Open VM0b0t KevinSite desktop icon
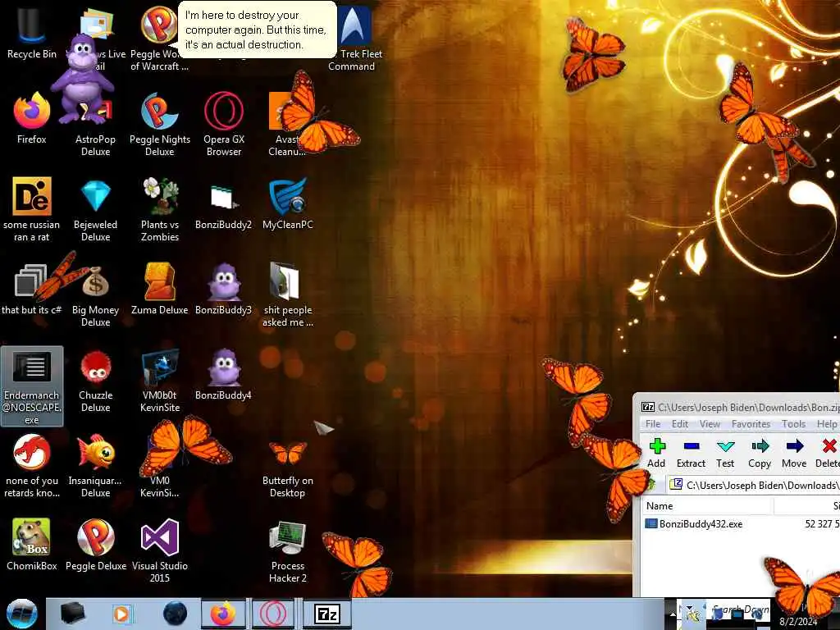 click(160, 381)
